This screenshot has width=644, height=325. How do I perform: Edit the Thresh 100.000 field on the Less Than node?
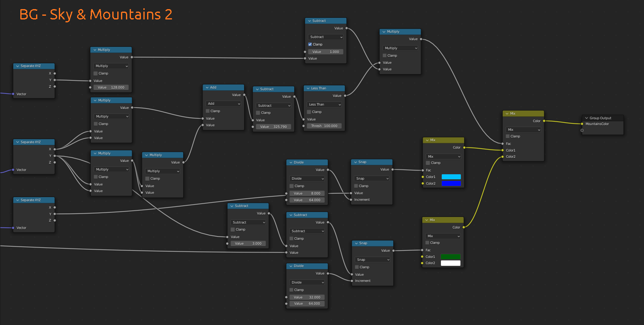(324, 125)
